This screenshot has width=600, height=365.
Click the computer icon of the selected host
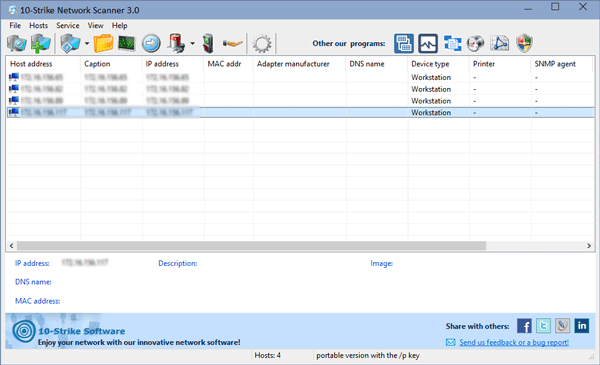click(14, 112)
